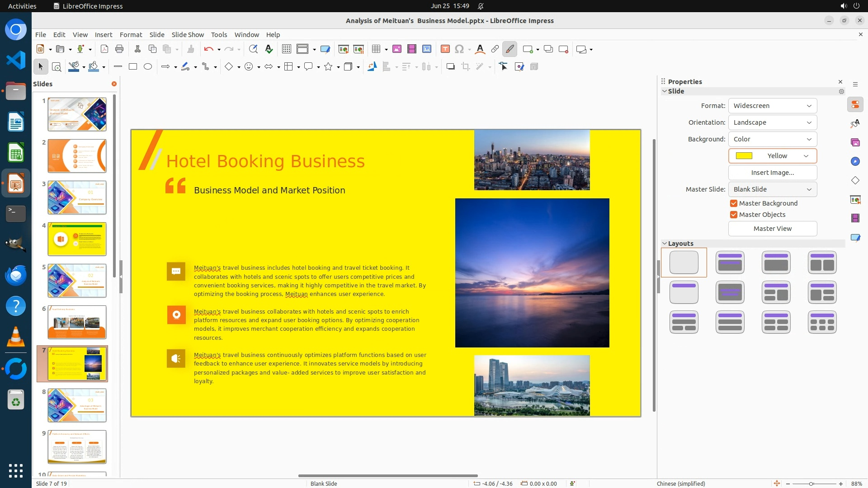Expand the Master Slide dropdown

(x=772, y=189)
